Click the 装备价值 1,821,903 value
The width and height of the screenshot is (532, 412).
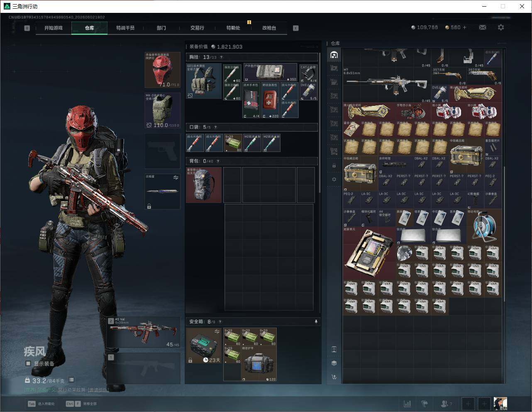tap(216, 47)
